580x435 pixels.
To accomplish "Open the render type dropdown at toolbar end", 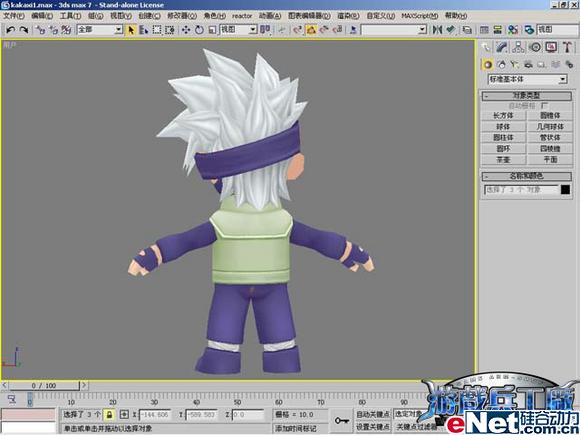I will [x=558, y=30].
